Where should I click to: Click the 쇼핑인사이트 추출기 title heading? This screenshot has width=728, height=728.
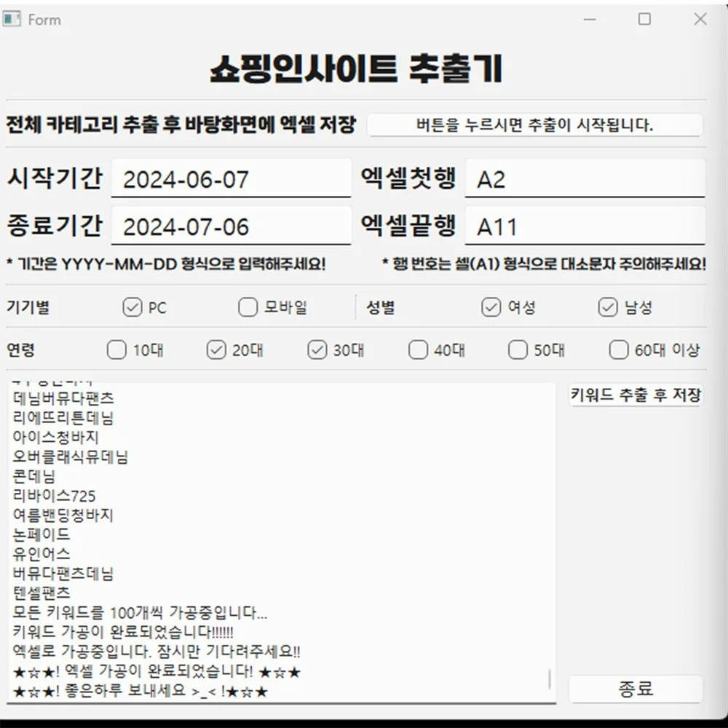click(x=356, y=68)
